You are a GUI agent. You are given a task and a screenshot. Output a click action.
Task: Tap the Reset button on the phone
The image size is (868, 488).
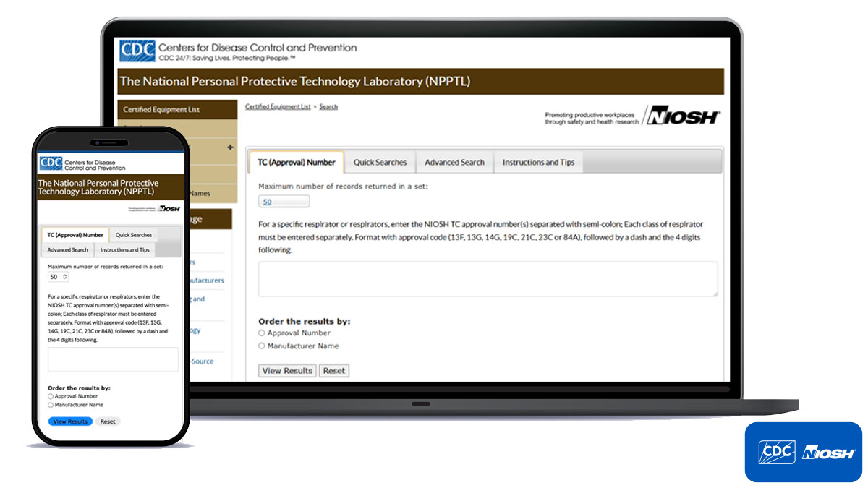(x=108, y=421)
